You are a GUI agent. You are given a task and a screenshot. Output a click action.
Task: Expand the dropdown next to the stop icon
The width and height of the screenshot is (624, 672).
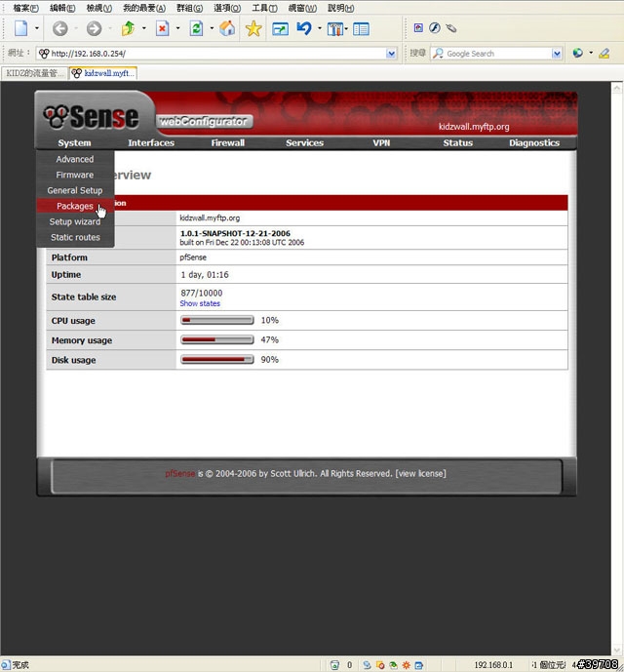click(177, 28)
